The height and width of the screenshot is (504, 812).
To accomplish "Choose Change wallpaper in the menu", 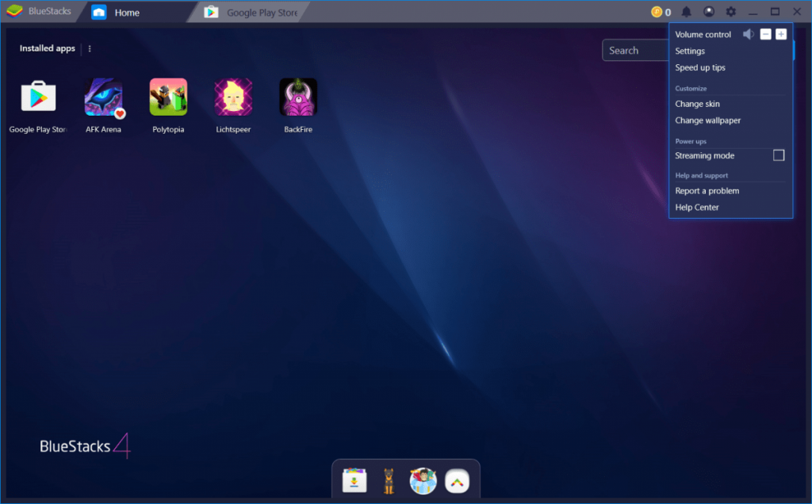I will tap(708, 120).
